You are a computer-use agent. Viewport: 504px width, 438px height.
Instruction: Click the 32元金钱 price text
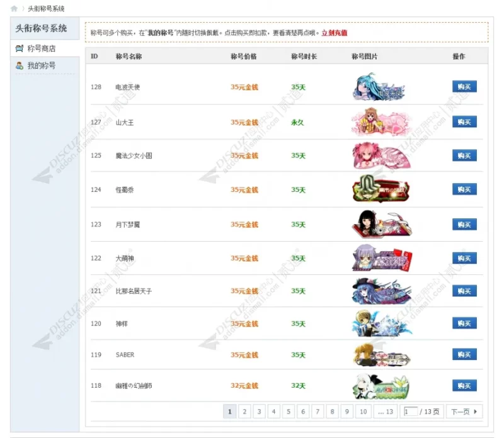tap(244, 386)
